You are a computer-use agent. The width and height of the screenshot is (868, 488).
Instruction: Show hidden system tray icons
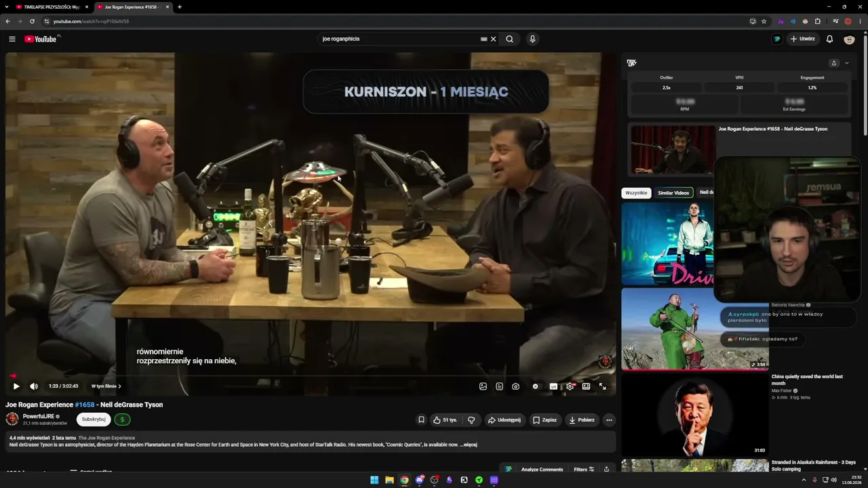pyautogui.click(x=804, y=480)
